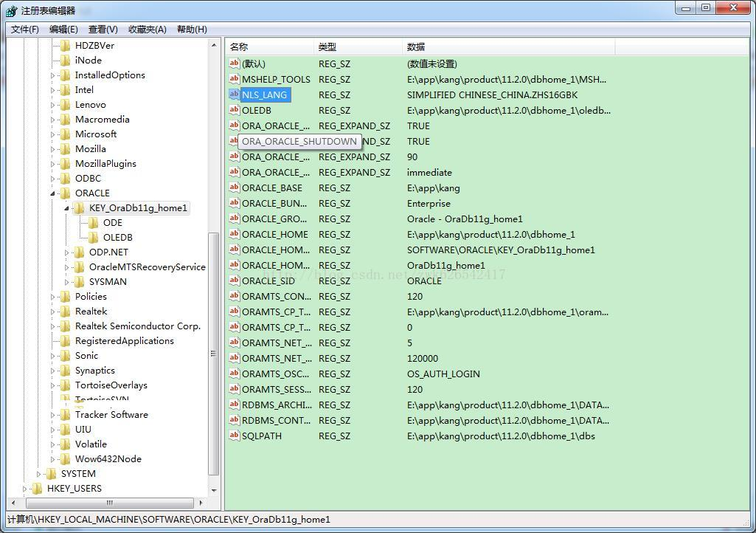Select the ORACLE_GRO... value name

274,219
